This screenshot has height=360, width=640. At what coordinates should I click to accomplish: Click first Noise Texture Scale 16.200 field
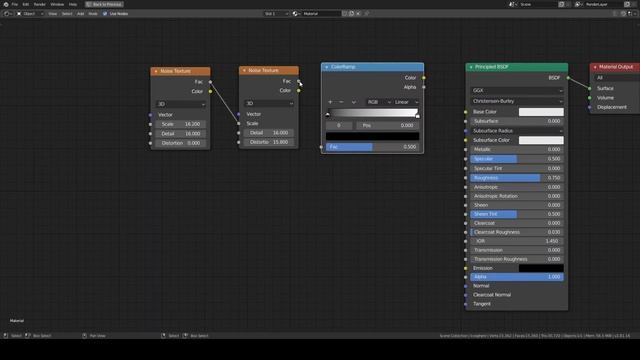coord(181,124)
